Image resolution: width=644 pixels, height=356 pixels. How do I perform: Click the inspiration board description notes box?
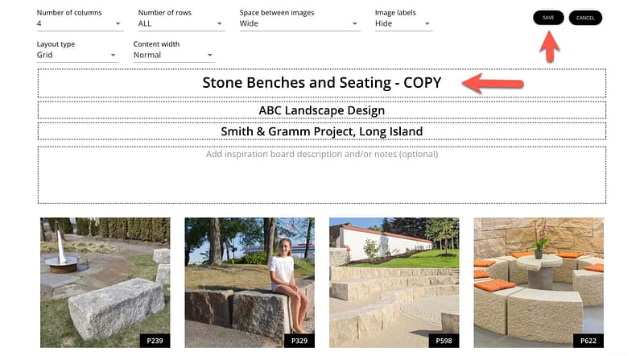(x=321, y=174)
